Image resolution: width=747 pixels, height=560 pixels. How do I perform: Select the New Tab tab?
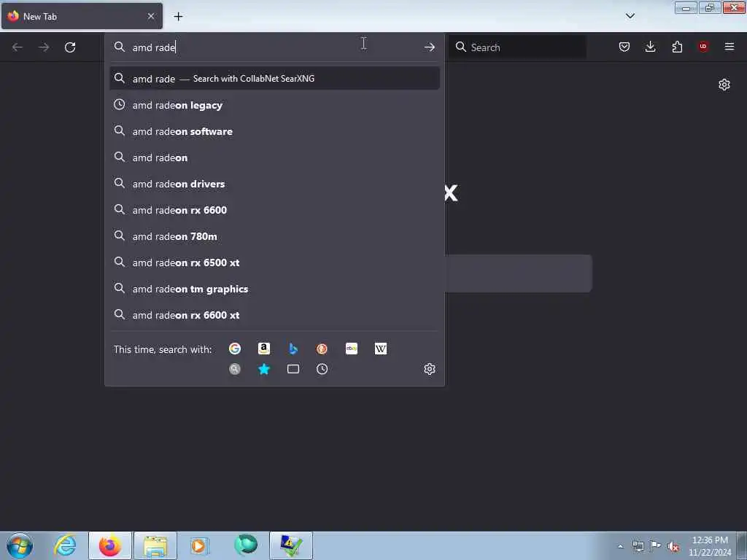(x=82, y=16)
